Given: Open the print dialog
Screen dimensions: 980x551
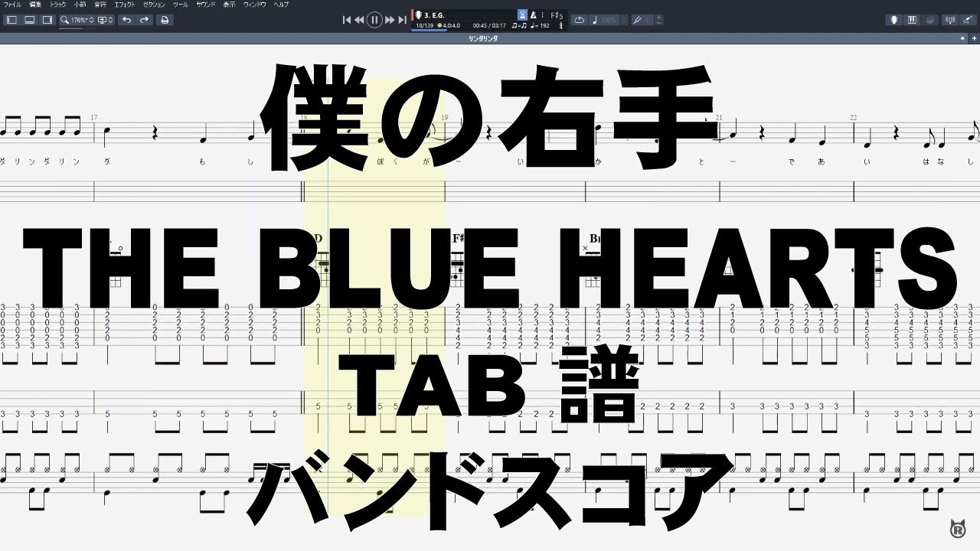Looking at the screenshot, I should tap(165, 20).
